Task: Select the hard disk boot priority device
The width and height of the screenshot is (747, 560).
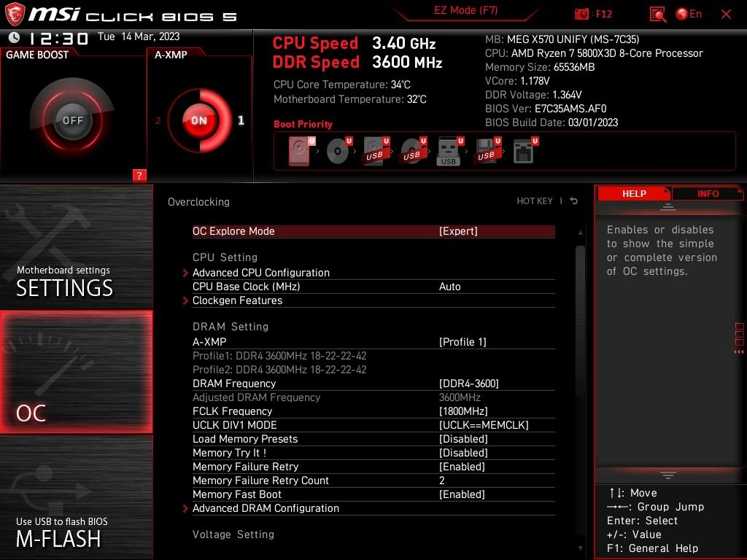Action: [301, 151]
